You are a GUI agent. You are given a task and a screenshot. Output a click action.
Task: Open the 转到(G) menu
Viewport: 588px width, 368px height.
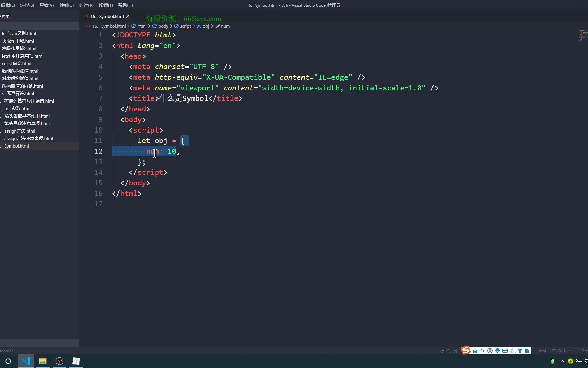pos(66,5)
